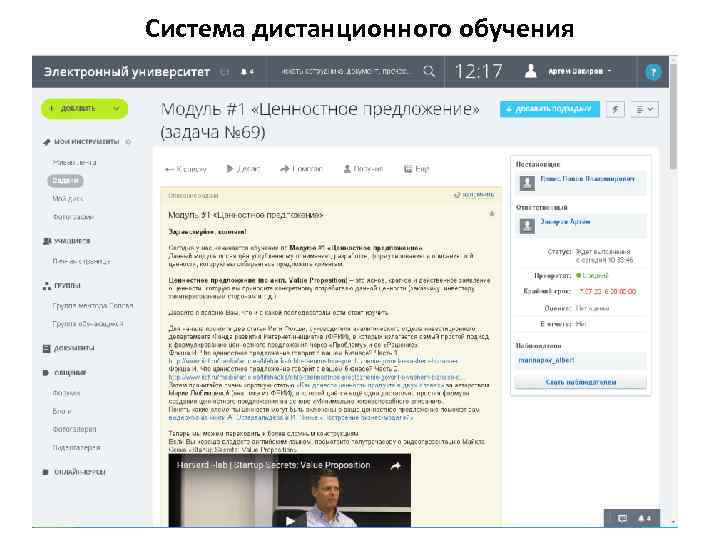Open the 'Задоров Артём' profile link
Image resolution: width=720 pixels, height=540 pixels.
[x=565, y=222]
